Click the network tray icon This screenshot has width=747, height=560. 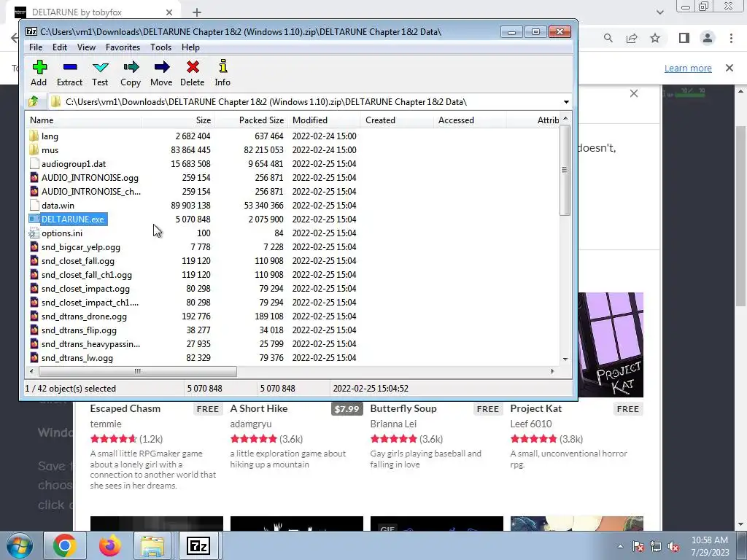656,547
